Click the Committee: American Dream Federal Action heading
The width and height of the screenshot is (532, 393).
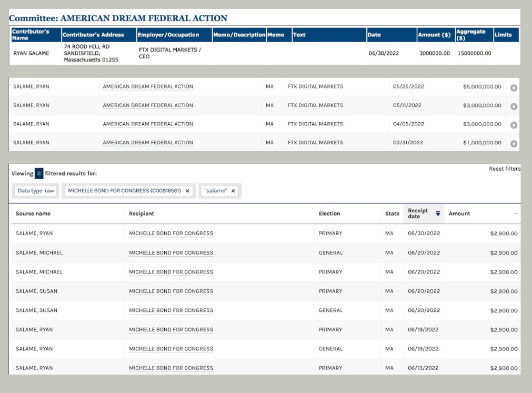click(118, 18)
